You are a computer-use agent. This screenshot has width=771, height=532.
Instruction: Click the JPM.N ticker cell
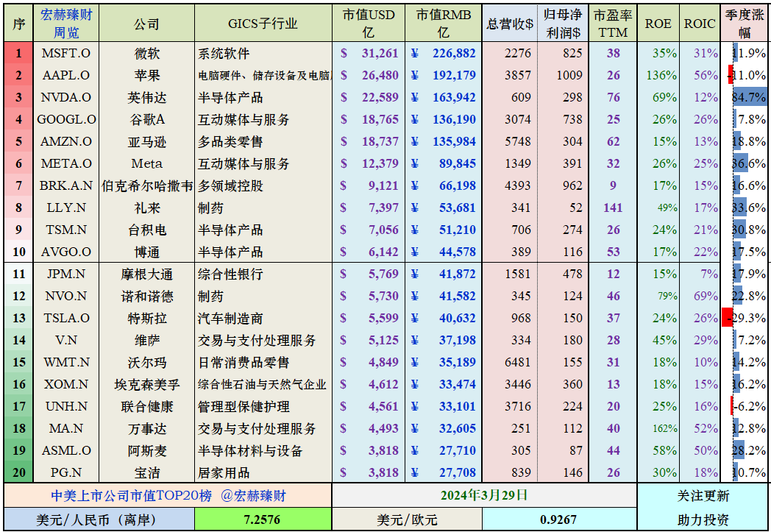pyautogui.click(x=66, y=274)
